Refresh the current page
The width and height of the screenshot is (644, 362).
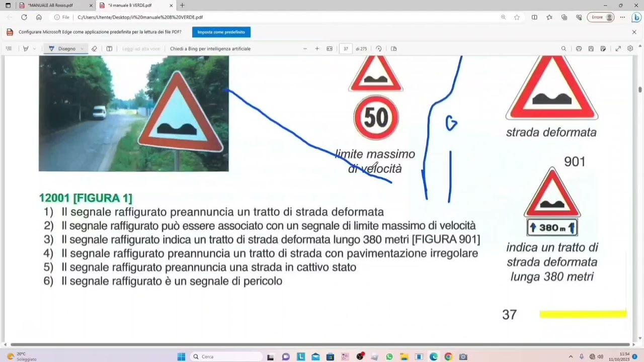(x=24, y=17)
